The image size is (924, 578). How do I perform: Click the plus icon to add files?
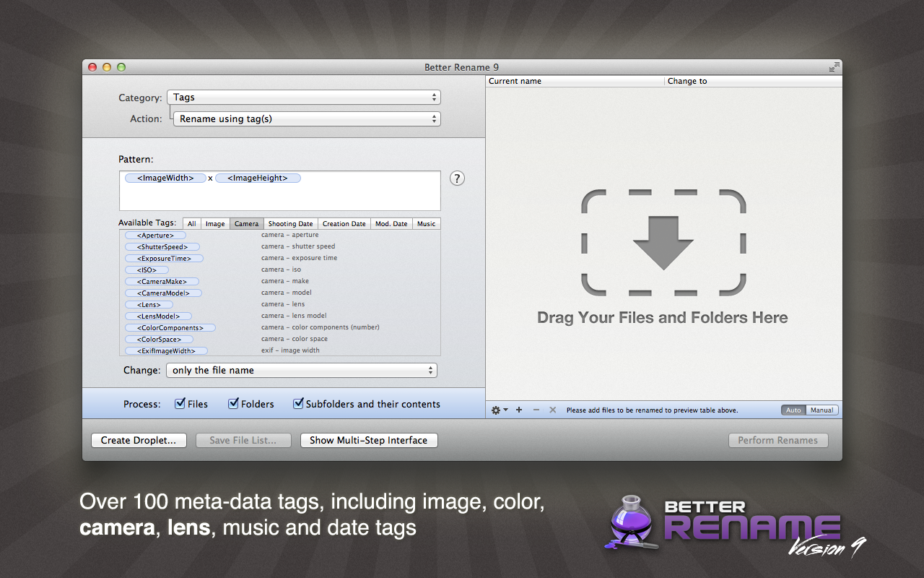(519, 410)
